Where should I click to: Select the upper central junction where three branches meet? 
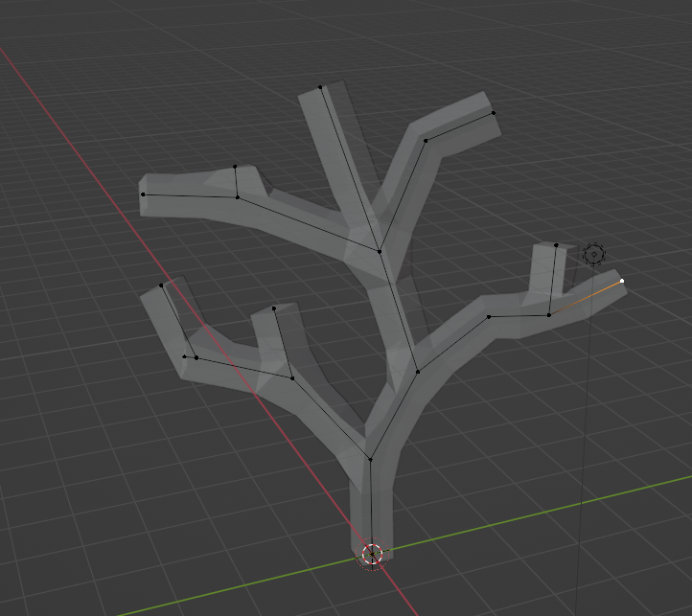click(x=380, y=252)
